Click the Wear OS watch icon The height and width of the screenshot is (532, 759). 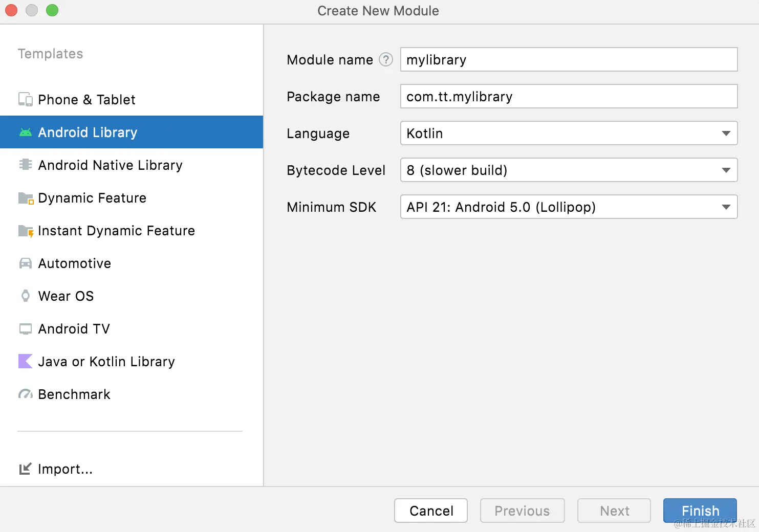[x=26, y=296]
